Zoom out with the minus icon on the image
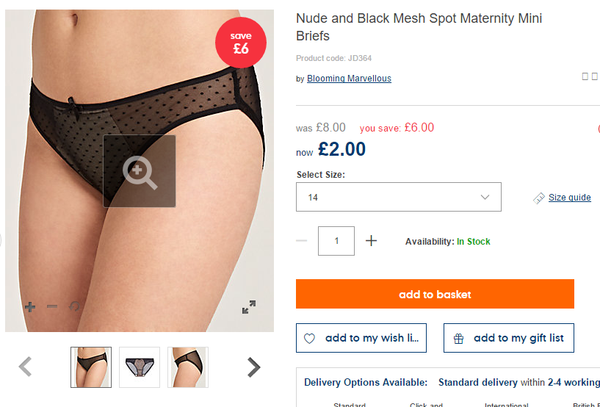 click(x=52, y=306)
